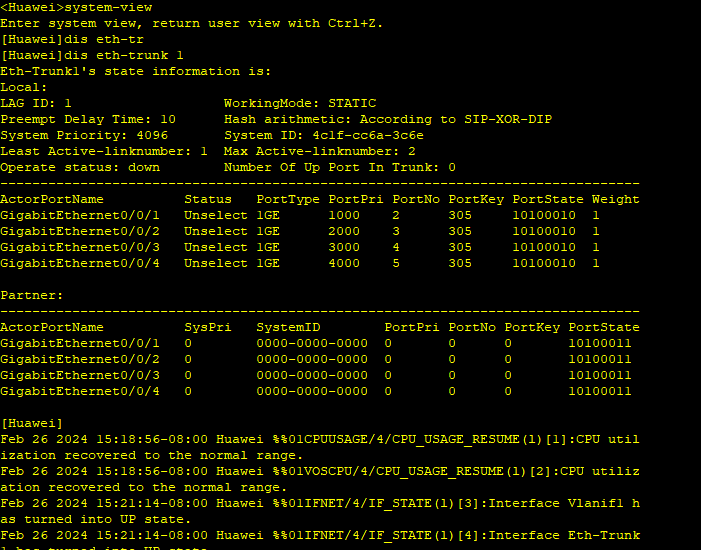Click the "Partner:" section label
The width and height of the screenshot is (701, 550).
(32, 296)
